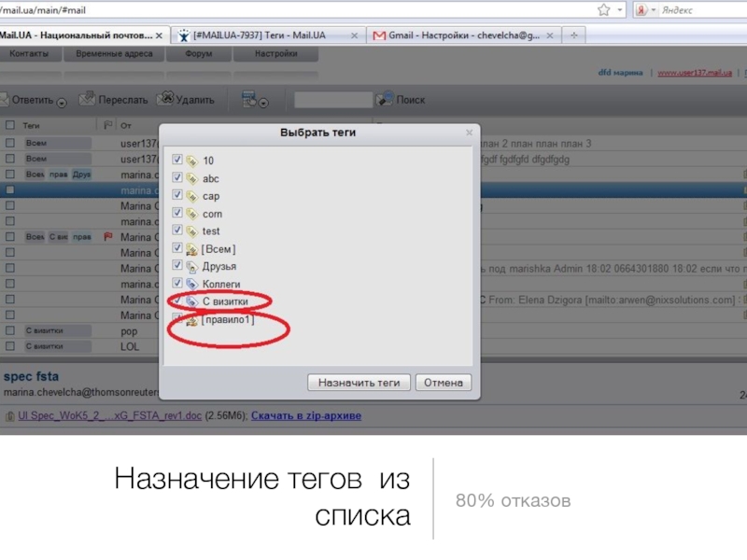
Task: Uncheck the Друзья tag checkbox
Action: pos(177,265)
